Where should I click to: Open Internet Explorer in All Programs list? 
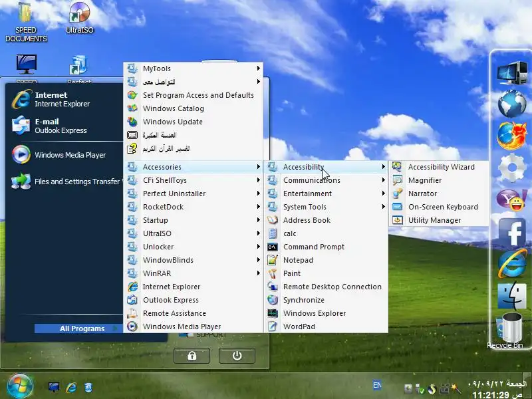(194, 287)
